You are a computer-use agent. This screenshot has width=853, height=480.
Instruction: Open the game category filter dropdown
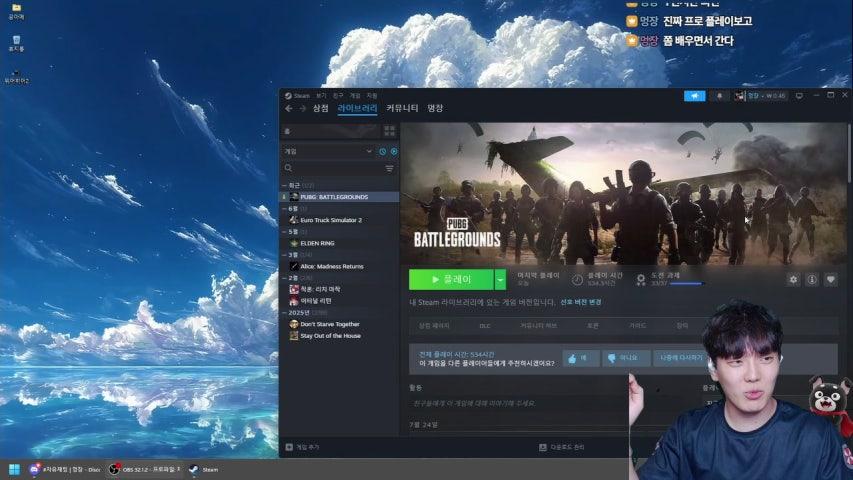coord(329,151)
